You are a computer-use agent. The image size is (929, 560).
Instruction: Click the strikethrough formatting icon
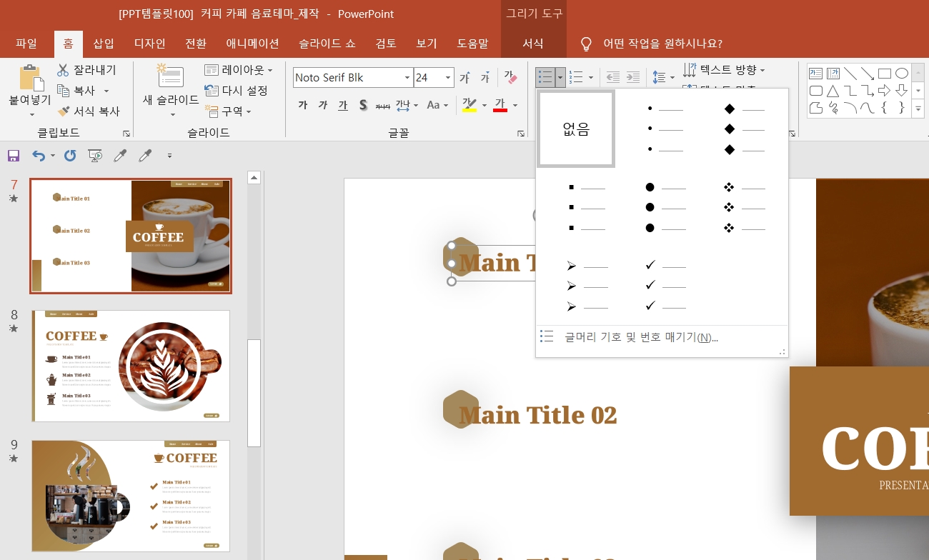[383, 105]
